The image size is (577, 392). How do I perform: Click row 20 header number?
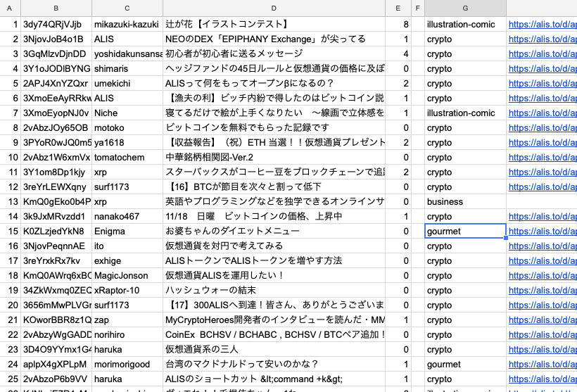pyautogui.click(x=10, y=305)
